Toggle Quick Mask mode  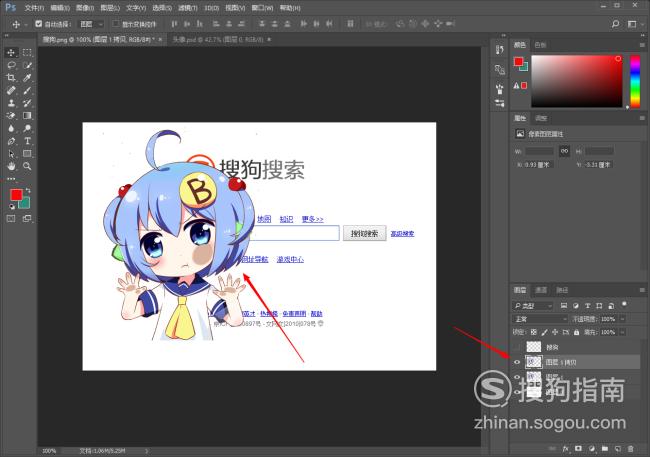coord(11,219)
